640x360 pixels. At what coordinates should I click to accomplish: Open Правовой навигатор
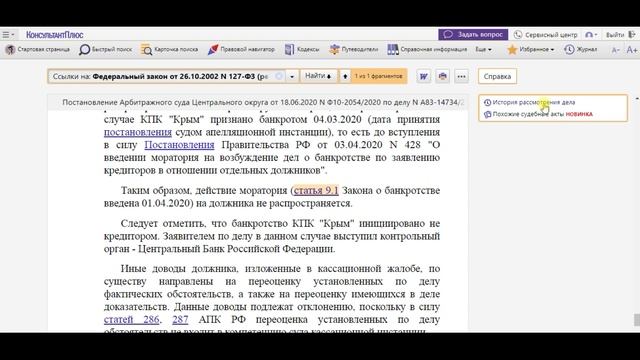click(x=241, y=49)
